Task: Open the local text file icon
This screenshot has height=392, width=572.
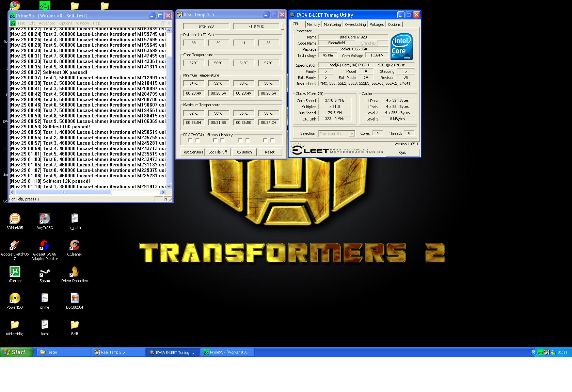Action: point(45,327)
